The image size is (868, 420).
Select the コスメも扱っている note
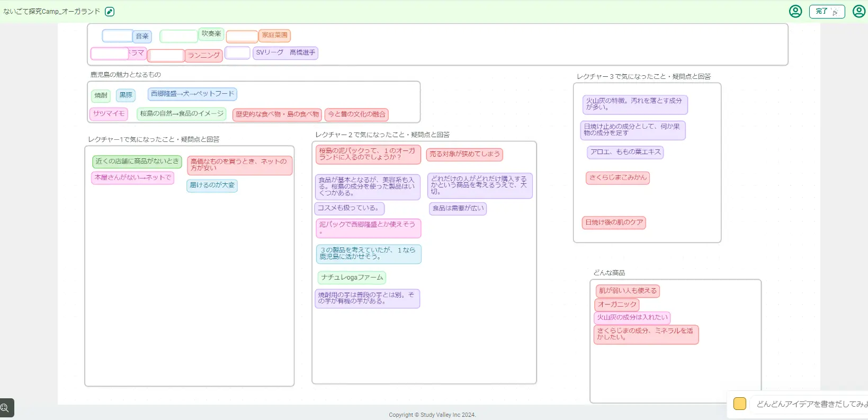pos(350,209)
